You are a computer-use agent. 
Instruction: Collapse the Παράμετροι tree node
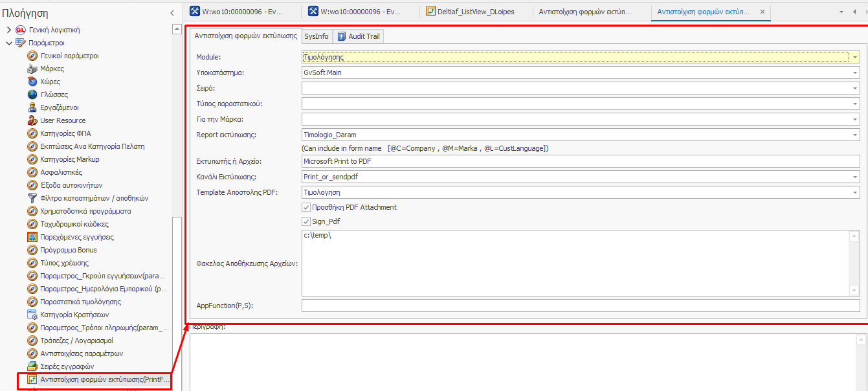(x=9, y=43)
